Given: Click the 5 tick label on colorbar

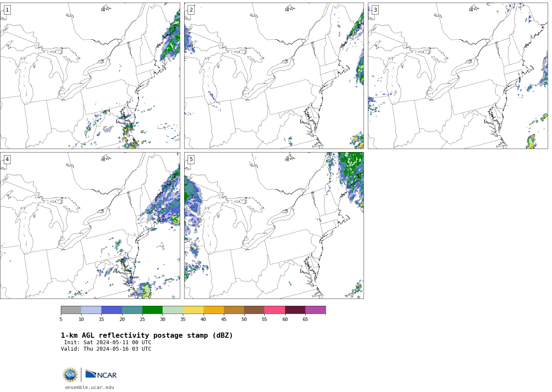Looking at the screenshot, I should 61,319.
